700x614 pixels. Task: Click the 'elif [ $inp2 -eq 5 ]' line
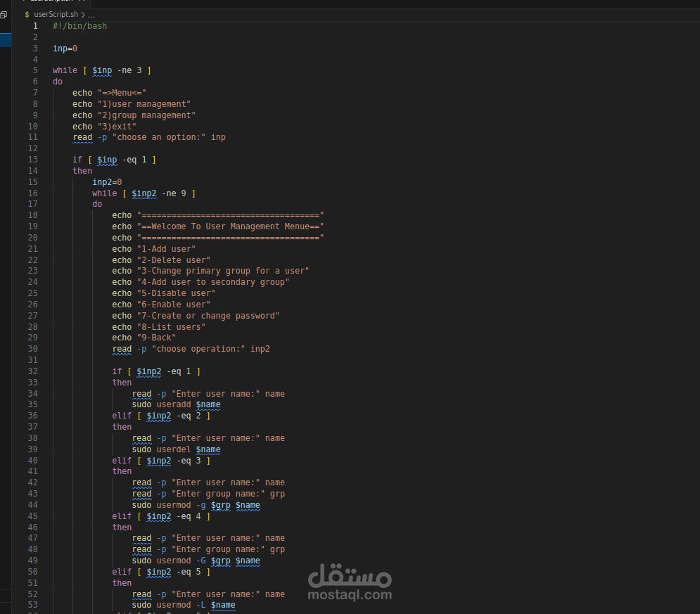161,572
